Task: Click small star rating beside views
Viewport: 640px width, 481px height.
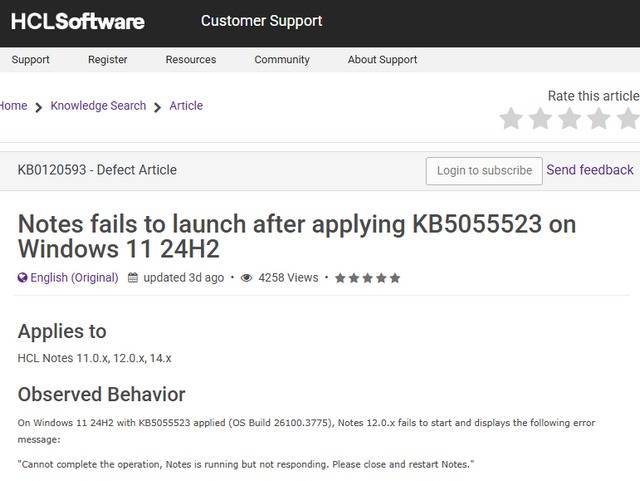Action: pyautogui.click(x=367, y=278)
